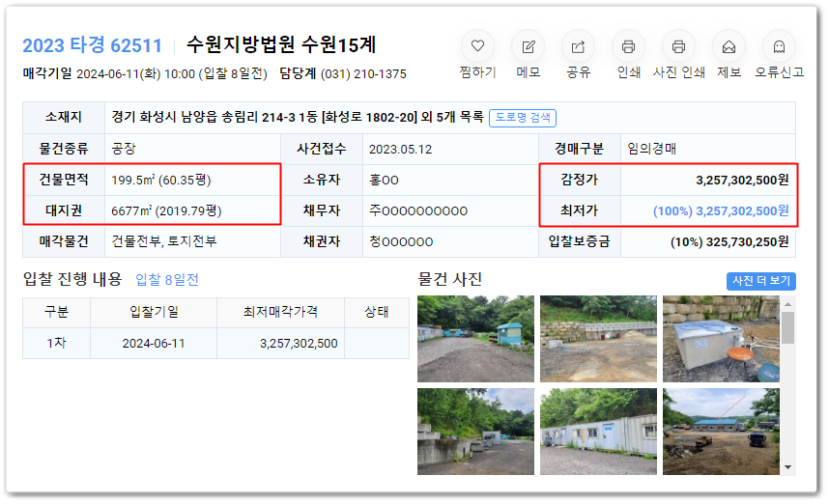Click the 상태 column header
829x504 pixels.
[x=377, y=312]
